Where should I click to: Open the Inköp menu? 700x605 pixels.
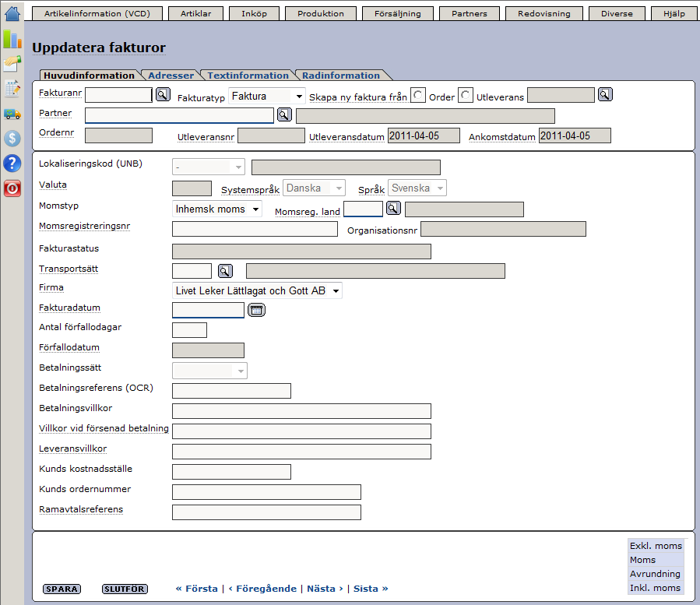click(254, 13)
